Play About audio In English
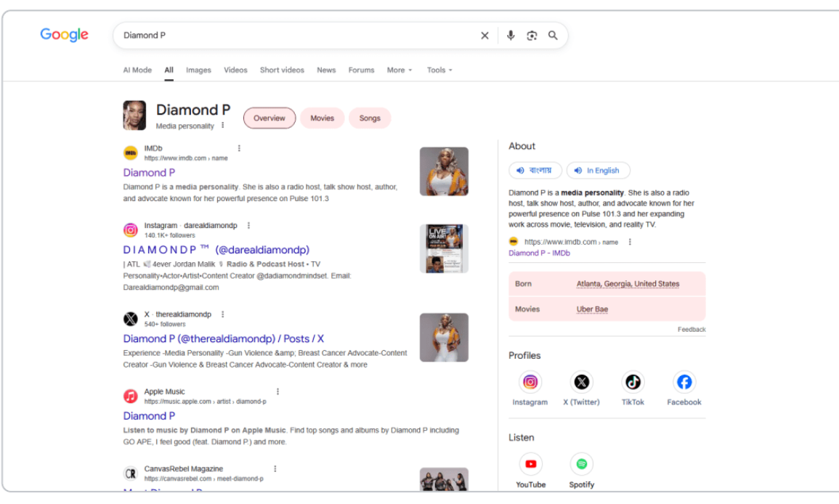Screen dimensions: 839x504 pyautogui.click(x=599, y=171)
